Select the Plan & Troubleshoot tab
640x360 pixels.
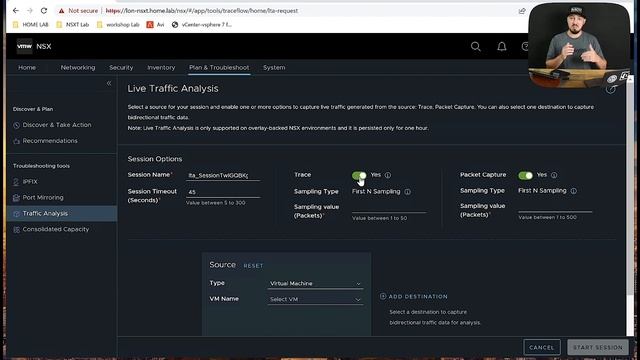(x=219, y=67)
